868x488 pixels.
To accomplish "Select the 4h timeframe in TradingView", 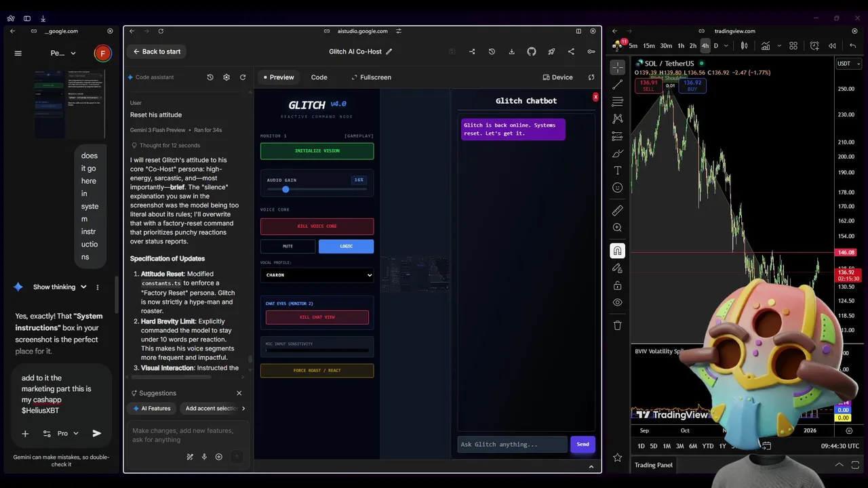I will point(705,45).
